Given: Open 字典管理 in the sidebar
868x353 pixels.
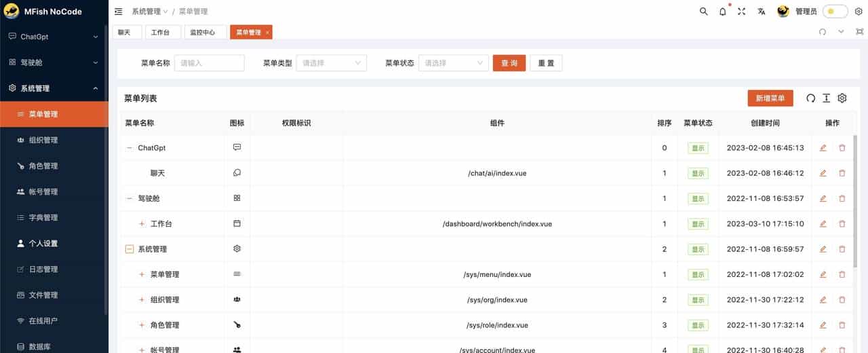Looking at the screenshot, I should click(54, 217).
